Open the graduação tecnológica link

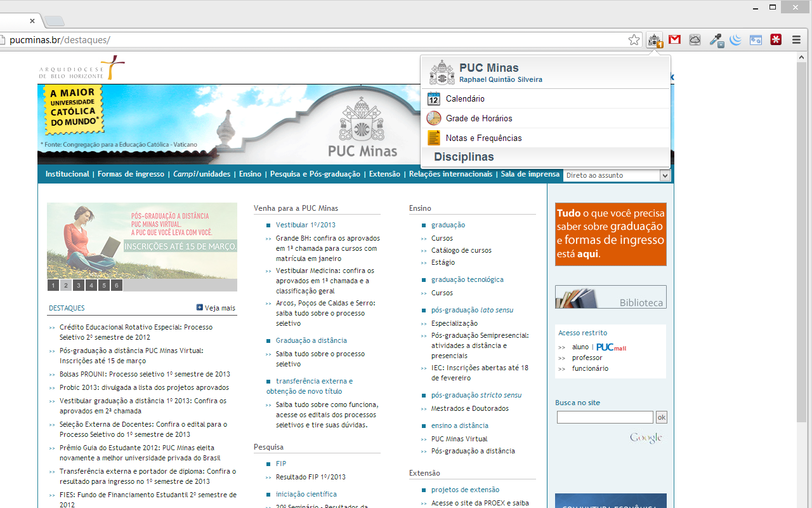pyautogui.click(x=468, y=279)
